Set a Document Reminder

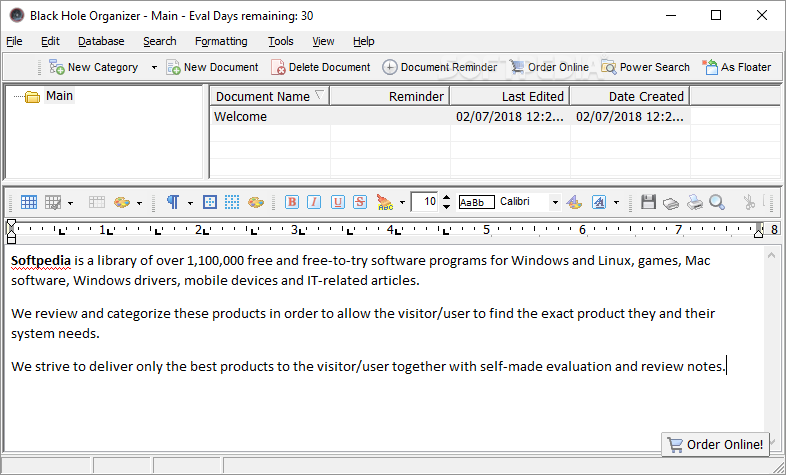(440, 67)
